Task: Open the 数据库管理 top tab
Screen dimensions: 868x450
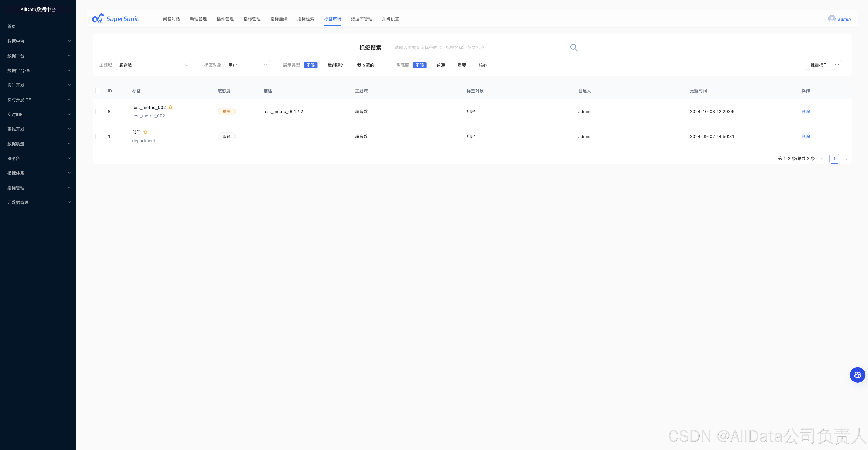Action: pyautogui.click(x=361, y=19)
